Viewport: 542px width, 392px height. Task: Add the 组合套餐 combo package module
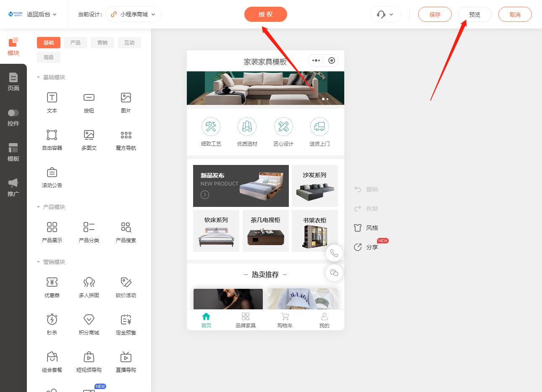pos(52,362)
